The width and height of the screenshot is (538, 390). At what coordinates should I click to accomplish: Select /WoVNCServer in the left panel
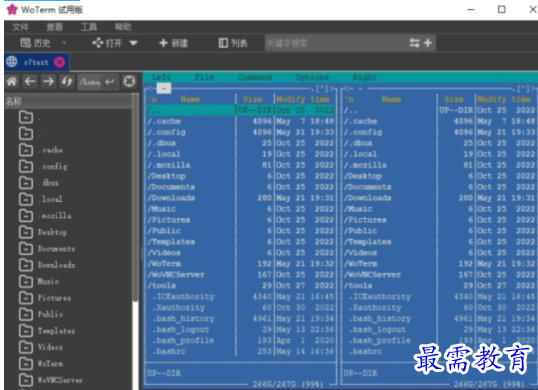pyautogui.click(x=241, y=275)
